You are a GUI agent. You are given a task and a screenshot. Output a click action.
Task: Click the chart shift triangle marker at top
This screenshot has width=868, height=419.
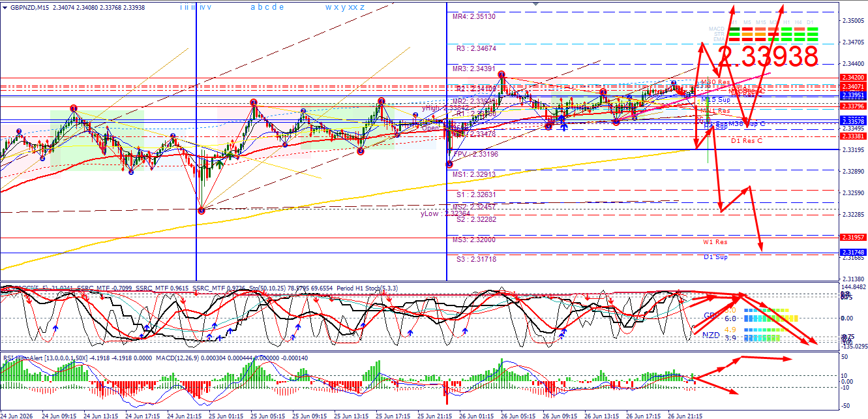pyautogui.click(x=536, y=3)
